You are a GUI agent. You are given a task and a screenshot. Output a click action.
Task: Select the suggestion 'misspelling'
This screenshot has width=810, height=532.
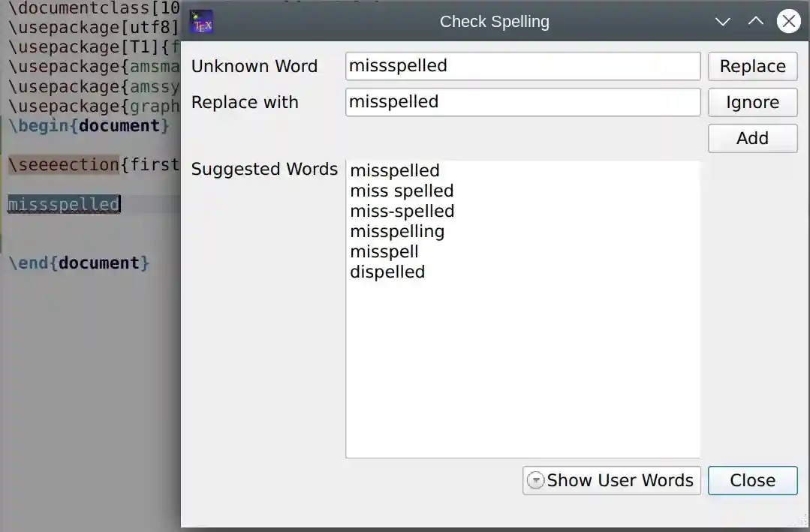point(398,231)
